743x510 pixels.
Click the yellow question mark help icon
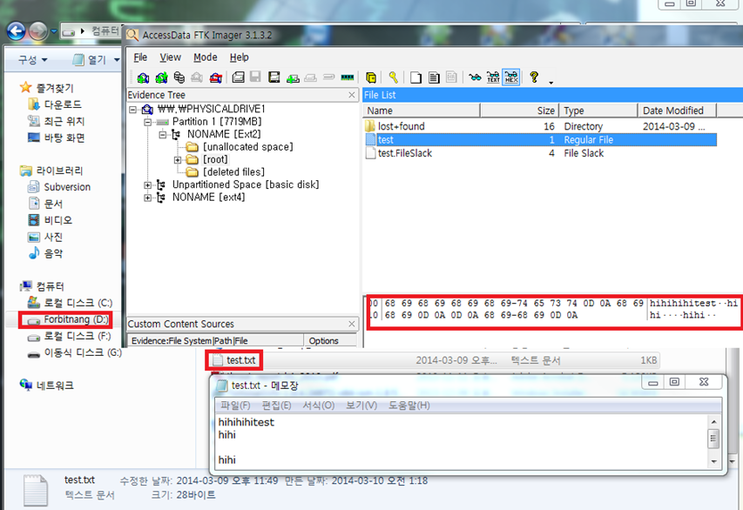pos(534,77)
